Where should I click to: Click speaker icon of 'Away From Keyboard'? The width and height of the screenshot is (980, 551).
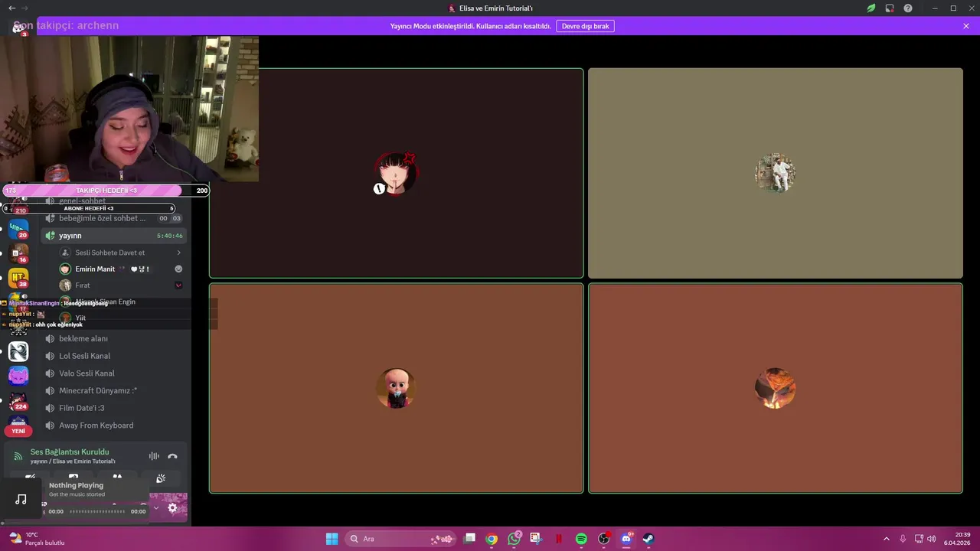(50, 425)
